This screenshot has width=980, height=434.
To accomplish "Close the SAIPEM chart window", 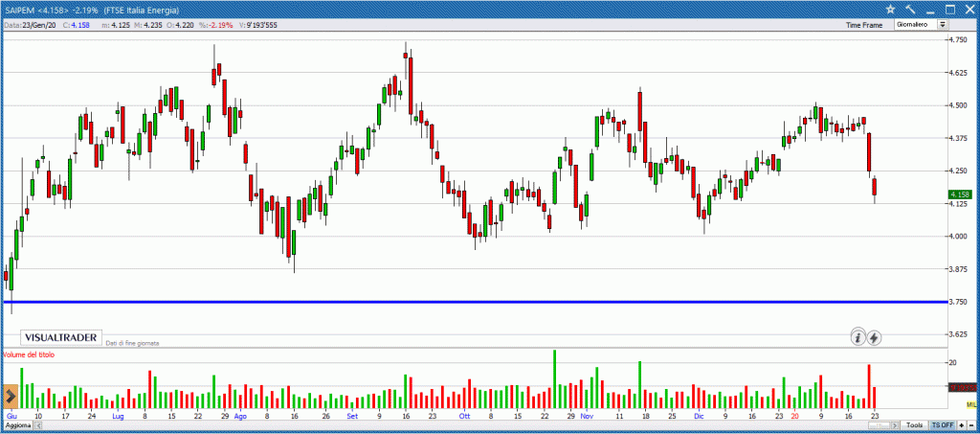I will click(x=969, y=10).
